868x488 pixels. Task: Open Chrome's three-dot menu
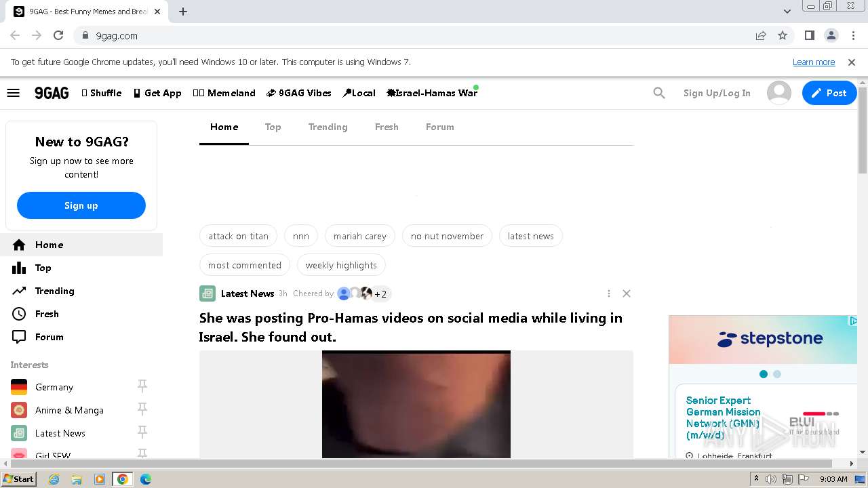pos(853,35)
